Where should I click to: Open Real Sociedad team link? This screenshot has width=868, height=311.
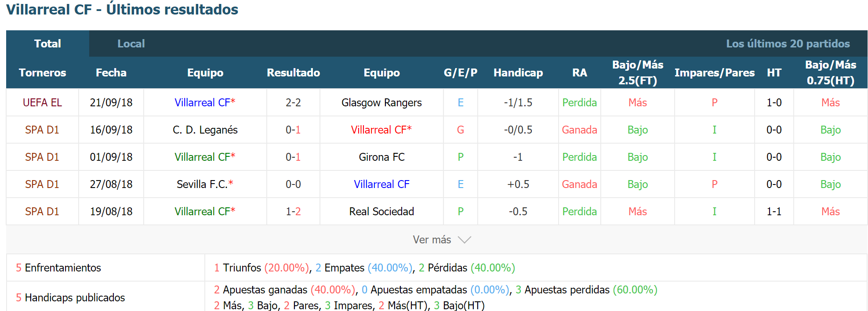pos(381,211)
